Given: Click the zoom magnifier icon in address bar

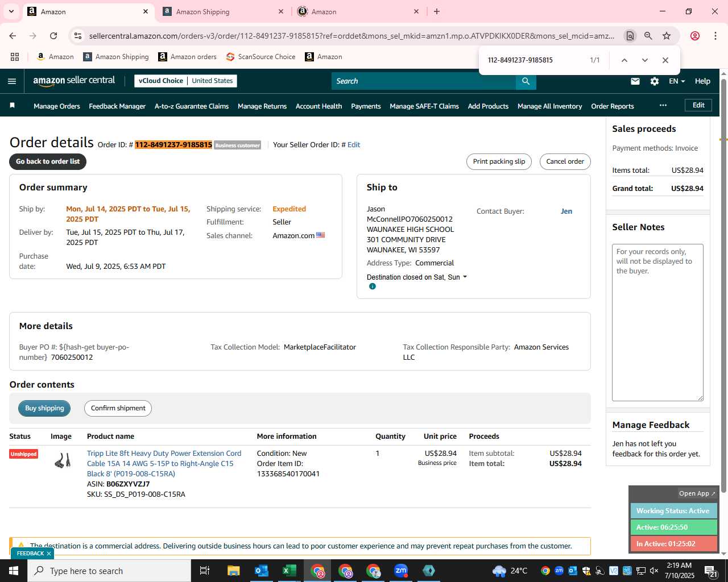Looking at the screenshot, I should [648, 36].
